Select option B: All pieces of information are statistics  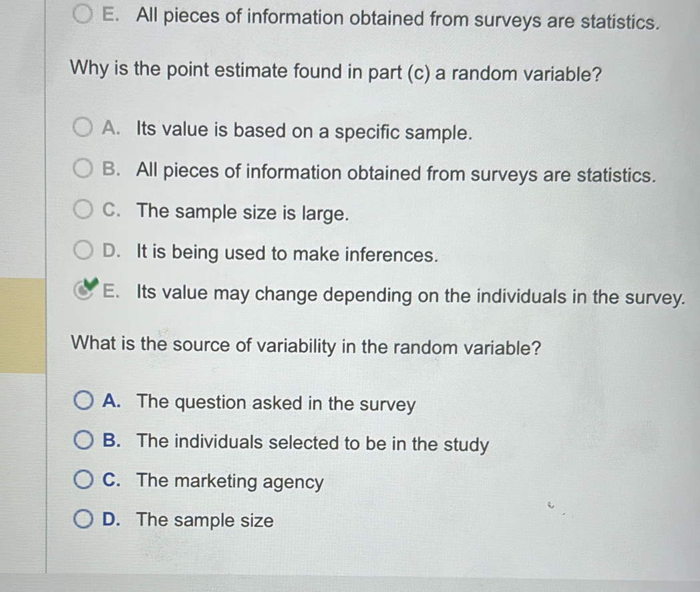pyautogui.click(x=83, y=168)
